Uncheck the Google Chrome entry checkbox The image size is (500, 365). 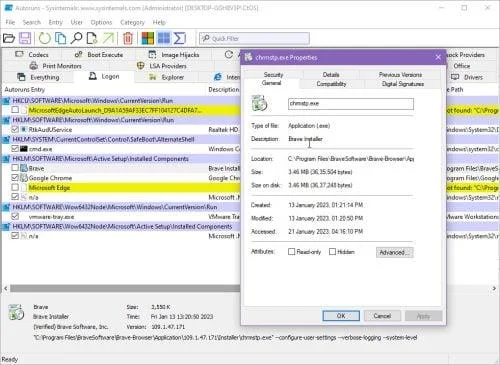pyautogui.click(x=15, y=178)
